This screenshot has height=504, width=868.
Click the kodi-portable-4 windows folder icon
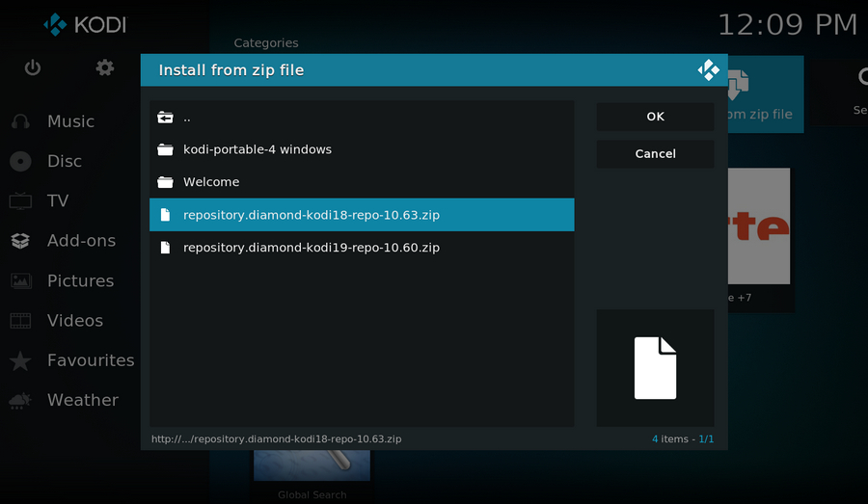165,149
